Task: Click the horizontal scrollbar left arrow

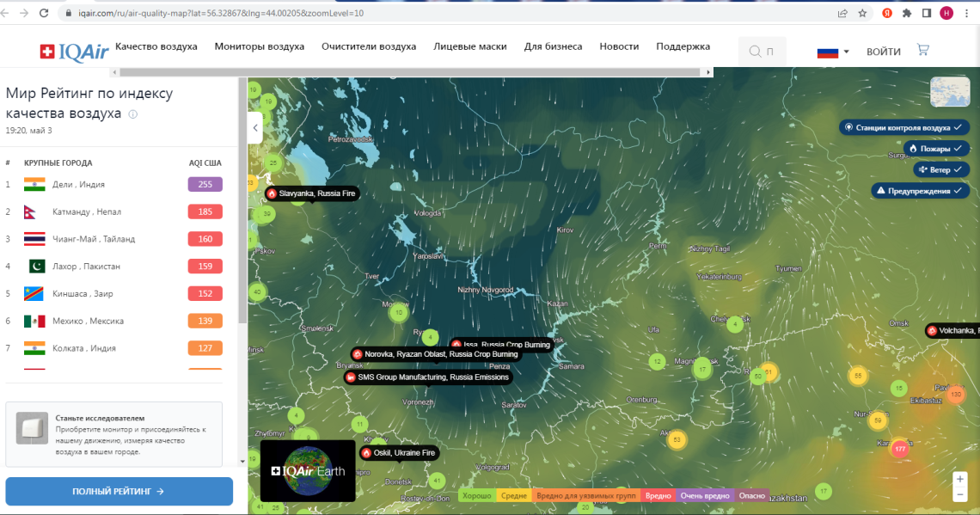Action: tap(114, 72)
